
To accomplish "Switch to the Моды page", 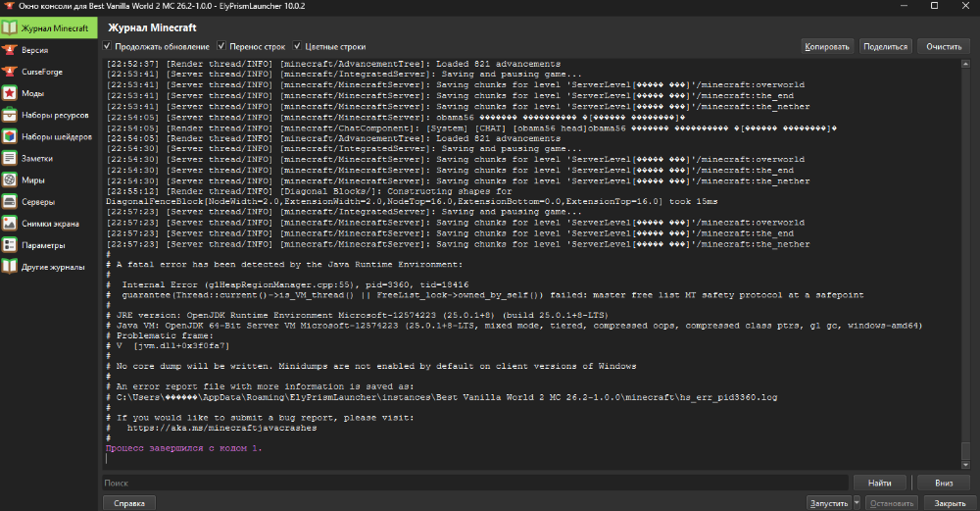I will pos(49,93).
